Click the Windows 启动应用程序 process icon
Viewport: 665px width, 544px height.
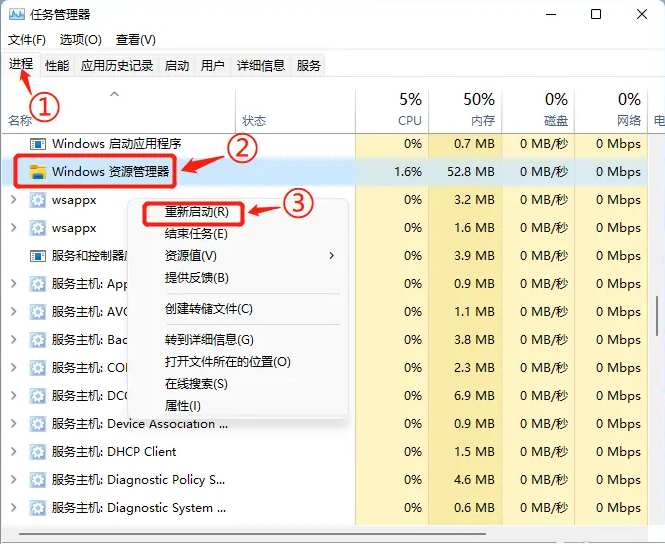click(x=38, y=144)
